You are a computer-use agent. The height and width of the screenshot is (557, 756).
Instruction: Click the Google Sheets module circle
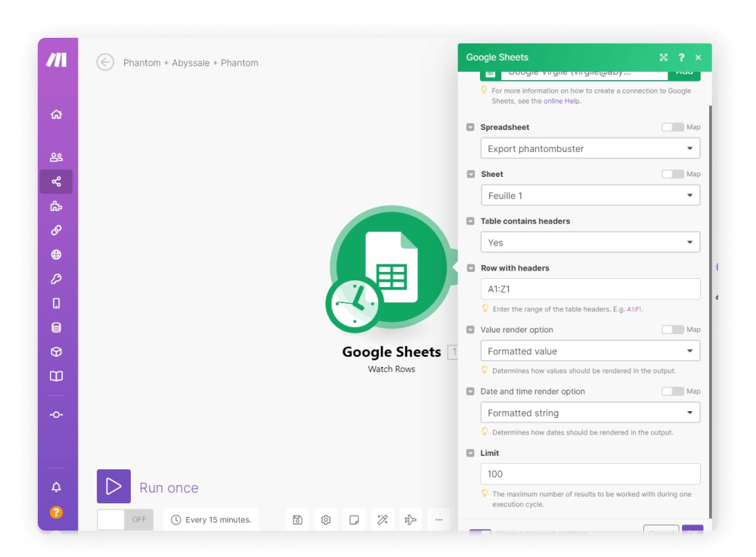coord(392,267)
